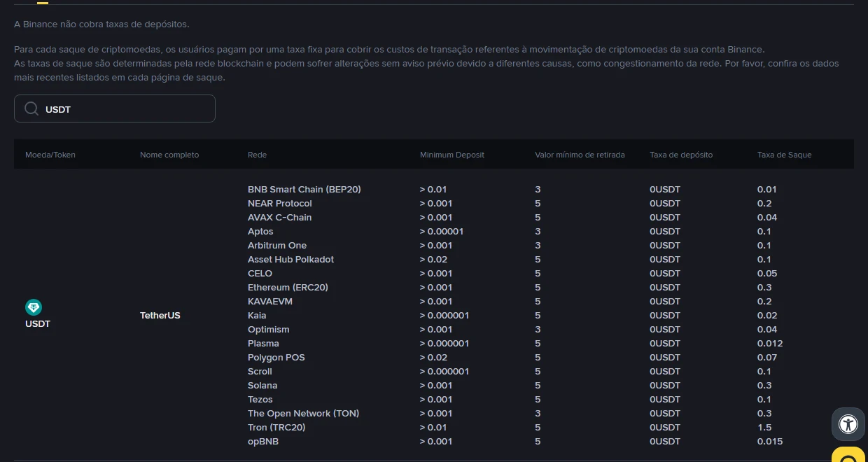
Task: Click the Taxa de Saque header
Action: pyautogui.click(x=785, y=155)
